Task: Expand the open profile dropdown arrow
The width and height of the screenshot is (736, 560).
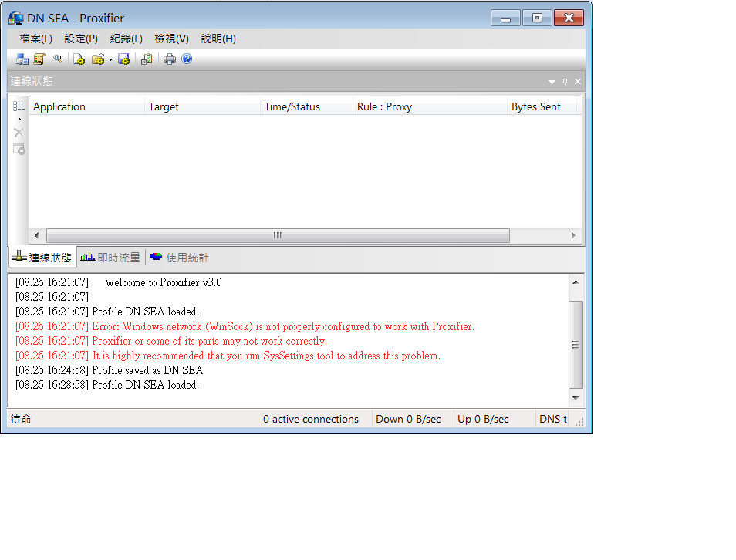Action: click(111, 59)
